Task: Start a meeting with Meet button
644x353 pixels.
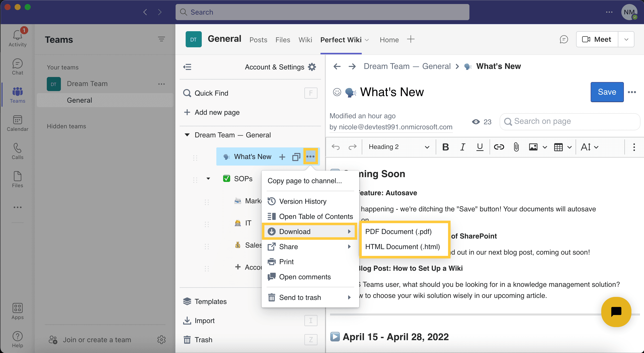Action: 597,40
